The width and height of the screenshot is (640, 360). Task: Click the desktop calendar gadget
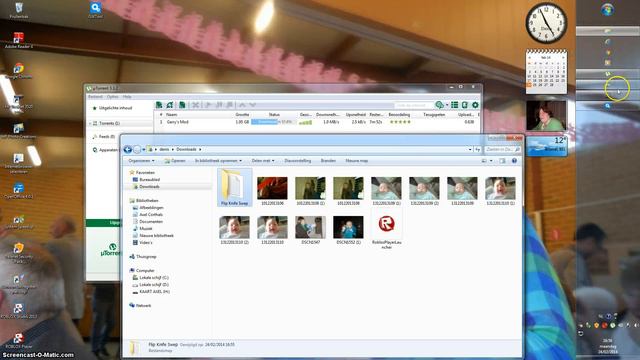tap(546, 71)
